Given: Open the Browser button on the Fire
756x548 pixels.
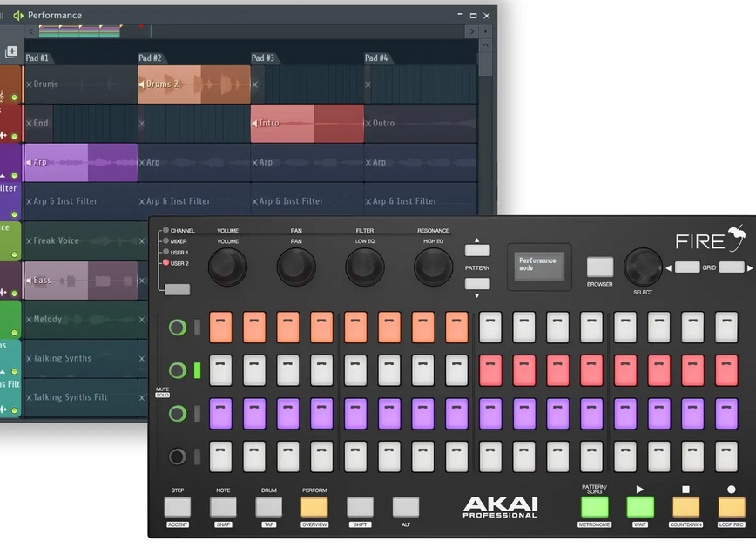Looking at the screenshot, I should [600, 267].
